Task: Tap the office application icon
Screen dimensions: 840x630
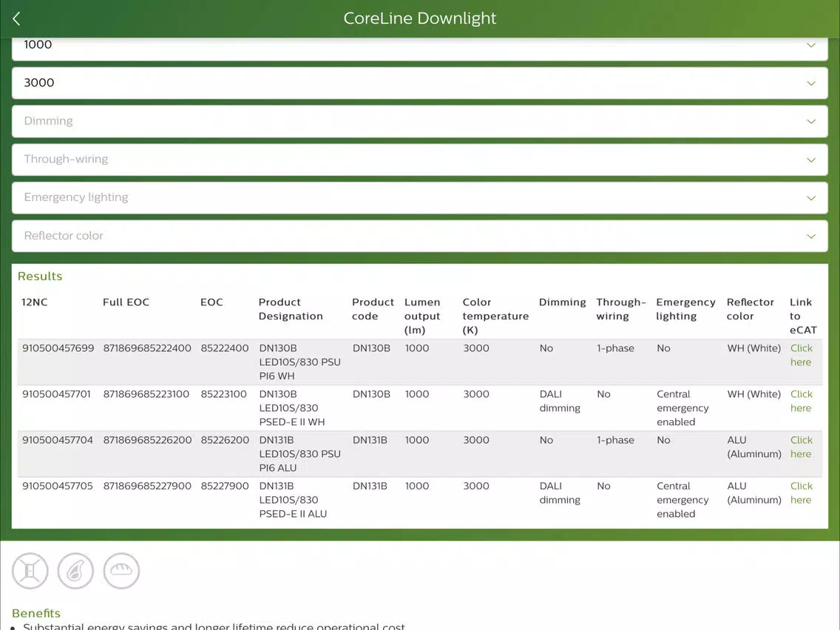Action: (x=30, y=571)
